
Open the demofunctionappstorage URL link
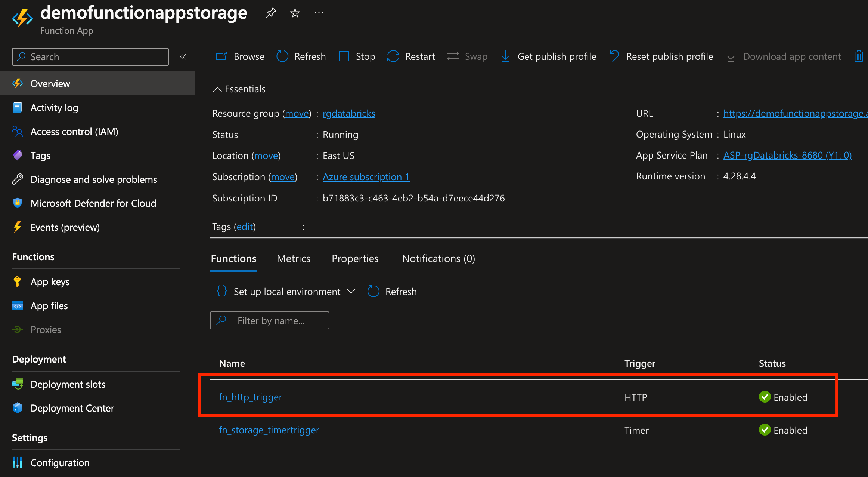[x=796, y=113]
